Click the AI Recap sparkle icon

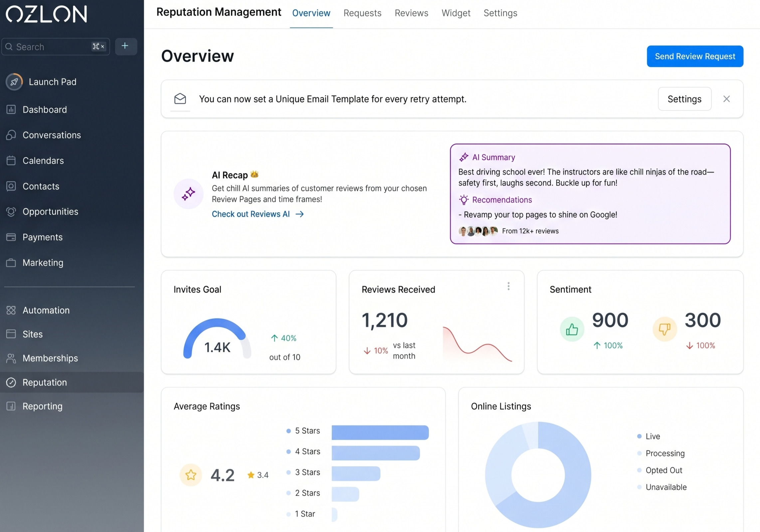coord(188,194)
